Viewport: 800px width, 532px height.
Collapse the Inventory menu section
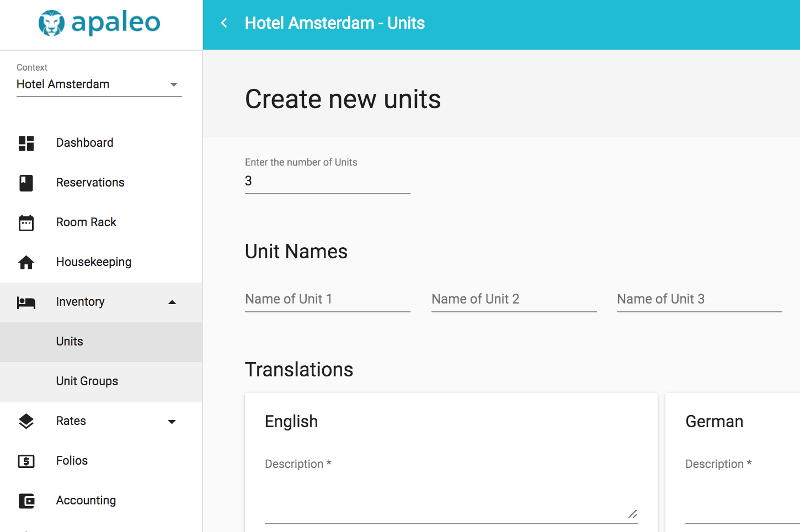(172, 302)
